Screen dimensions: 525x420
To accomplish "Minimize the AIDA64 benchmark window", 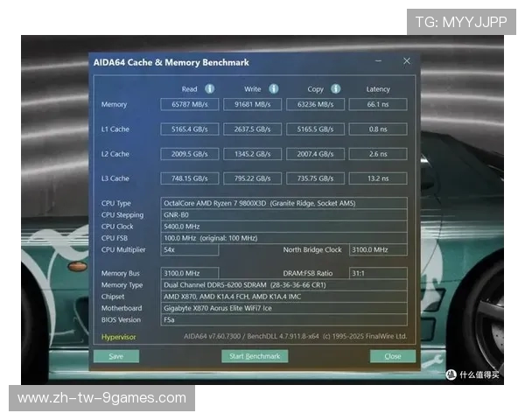I will (x=378, y=62).
